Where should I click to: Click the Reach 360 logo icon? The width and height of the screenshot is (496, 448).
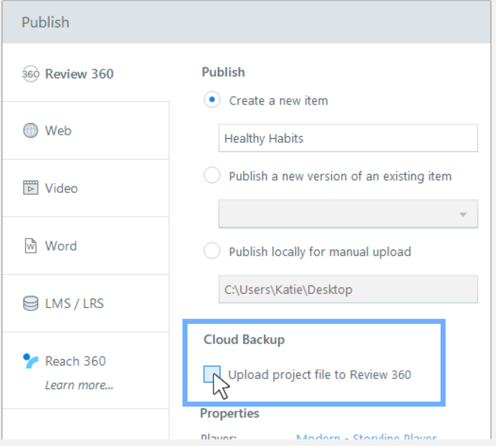coord(30,361)
